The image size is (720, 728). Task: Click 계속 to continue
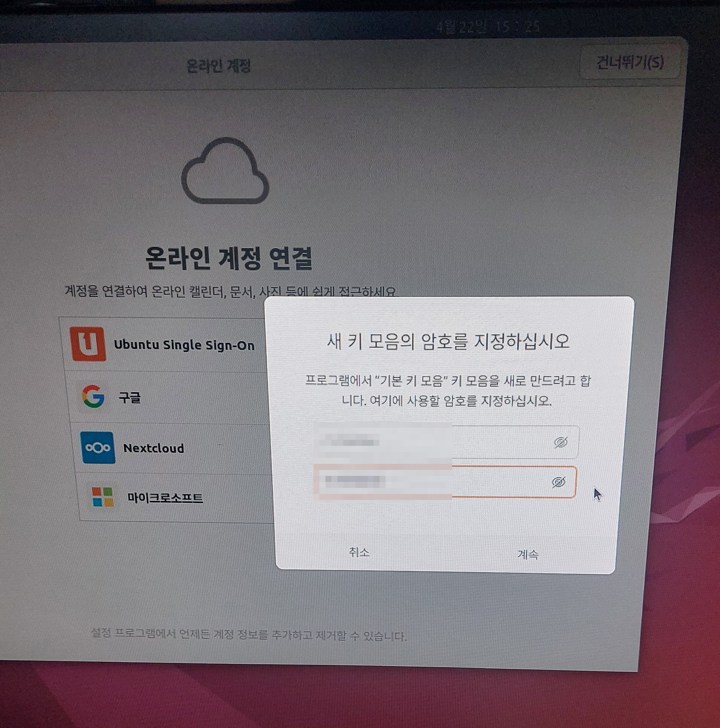tap(528, 554)
